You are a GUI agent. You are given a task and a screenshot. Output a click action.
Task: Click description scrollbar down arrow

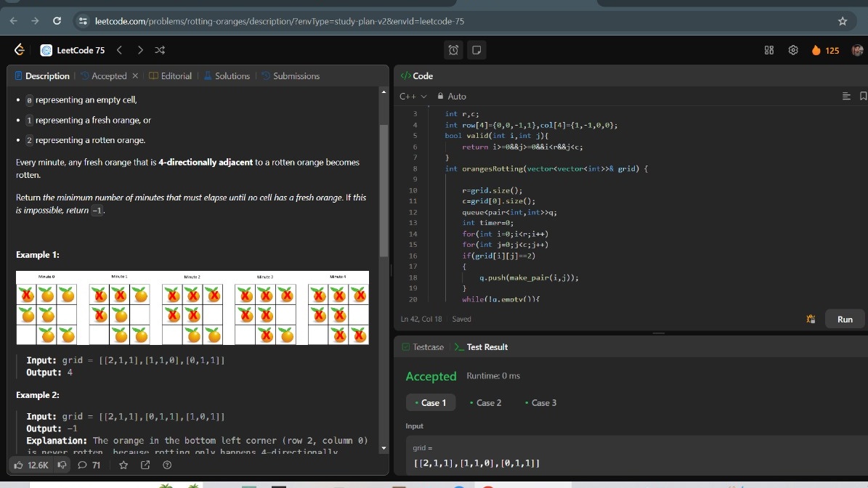pyautogui.click(x=384, y=449)
